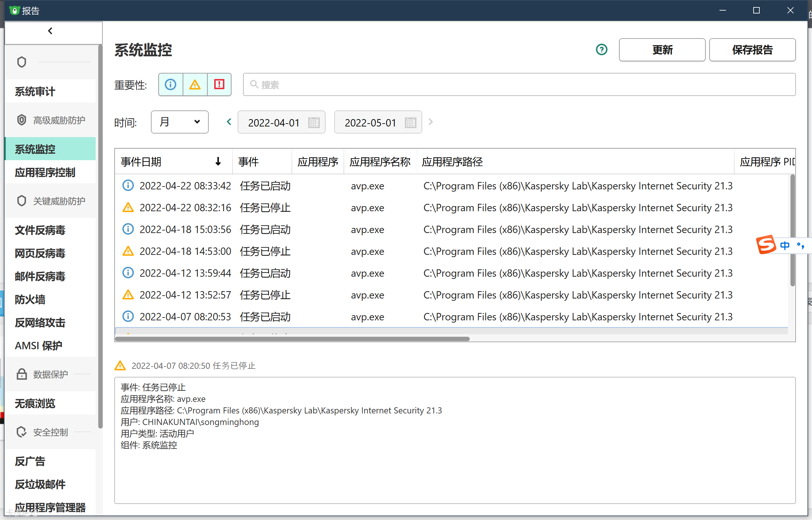This screenshot has width=812, height=520.
Task: Click info icon on 2022-04-18 15:03:56 row
Action: point(128,229)
